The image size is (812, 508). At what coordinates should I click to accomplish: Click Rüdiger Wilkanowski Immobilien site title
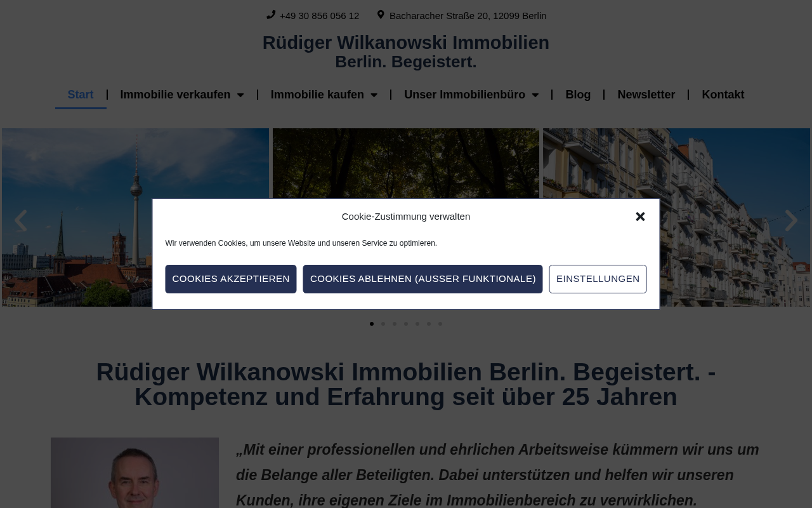406,43
